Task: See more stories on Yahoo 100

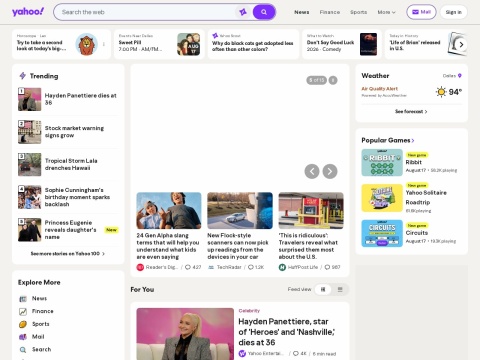Action: (x=68, y=254)
